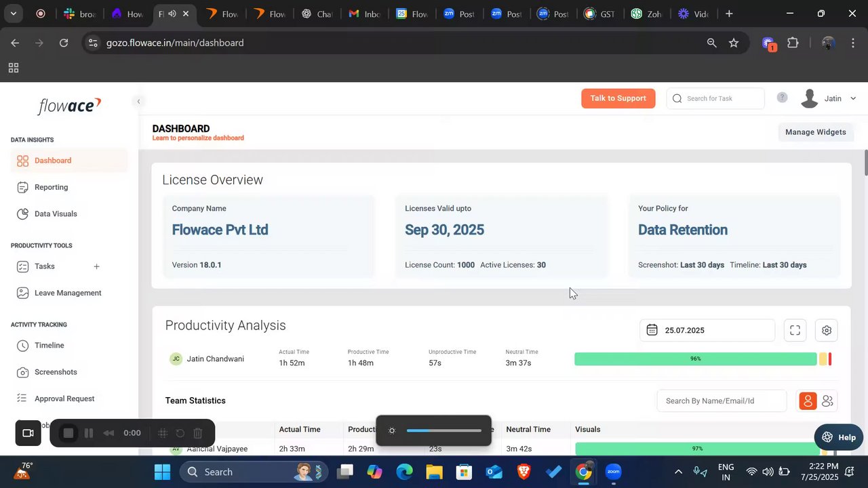Click the recorder stop button
Screen dimensions: 868x488
click(x=68, y=433)
